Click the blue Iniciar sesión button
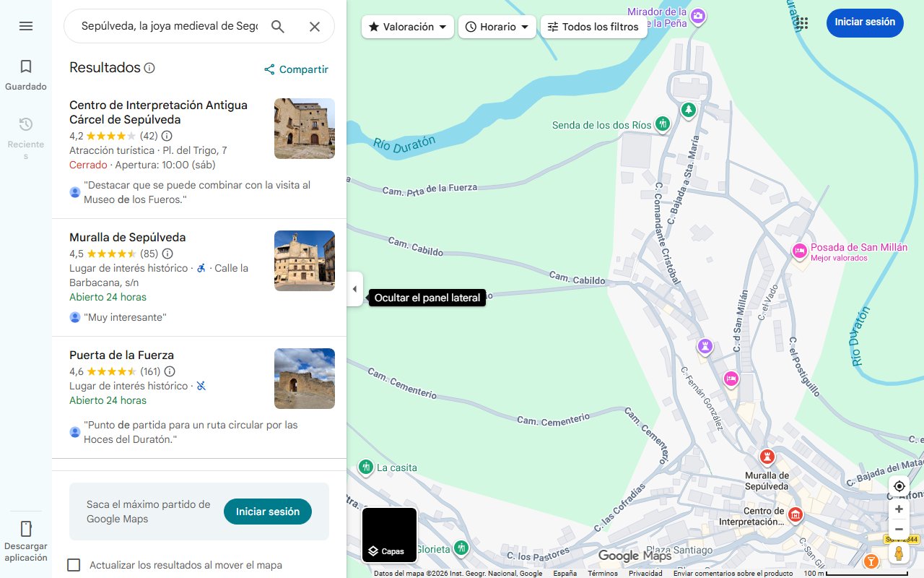 (x=865, y=22)
